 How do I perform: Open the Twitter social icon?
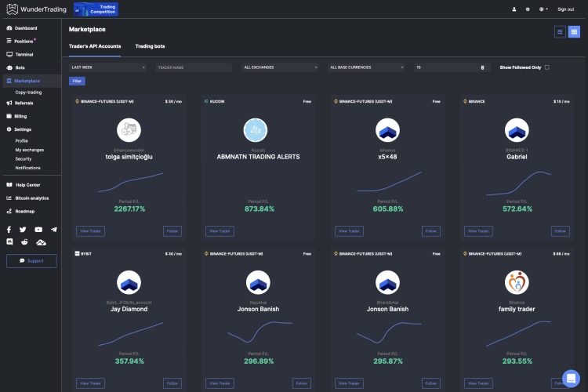point(23,230)
